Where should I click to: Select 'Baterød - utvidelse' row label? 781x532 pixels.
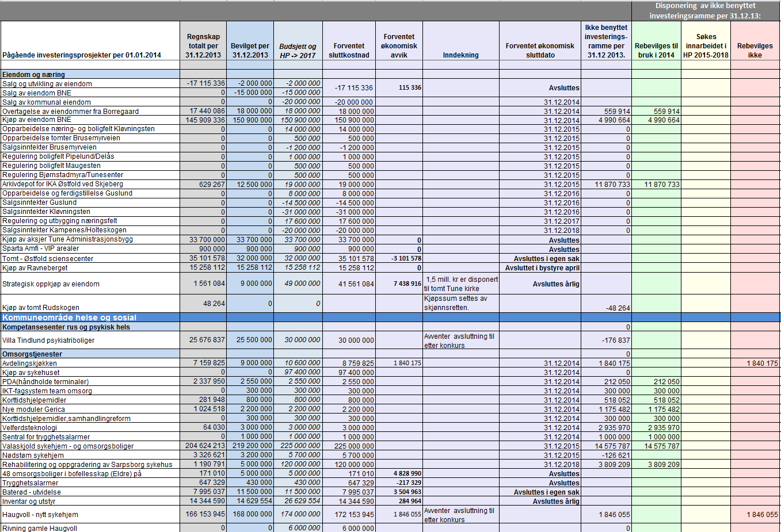tap(32, 492)
